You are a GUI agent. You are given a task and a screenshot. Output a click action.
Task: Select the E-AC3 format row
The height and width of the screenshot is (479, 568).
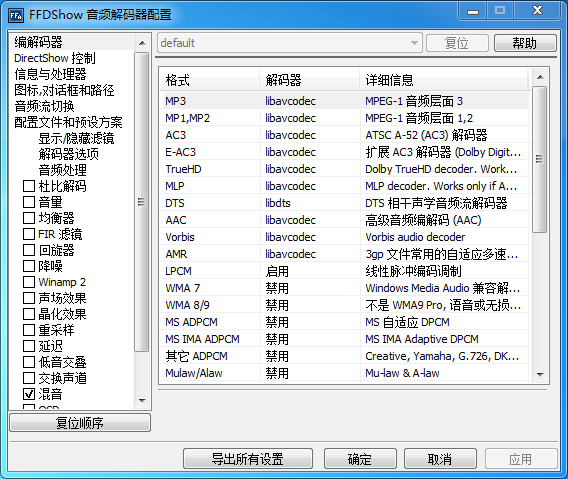(344, 152)
